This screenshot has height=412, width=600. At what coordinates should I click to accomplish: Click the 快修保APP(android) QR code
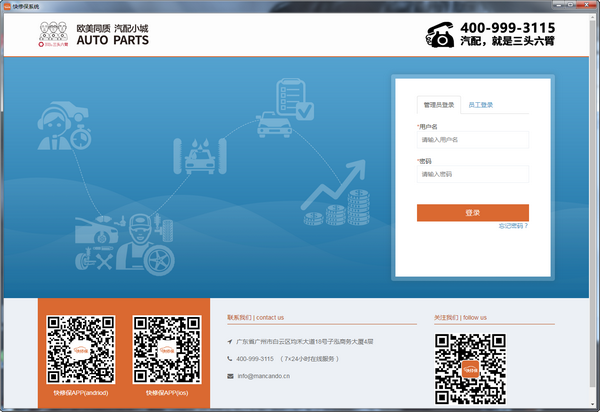pos(81,350)
